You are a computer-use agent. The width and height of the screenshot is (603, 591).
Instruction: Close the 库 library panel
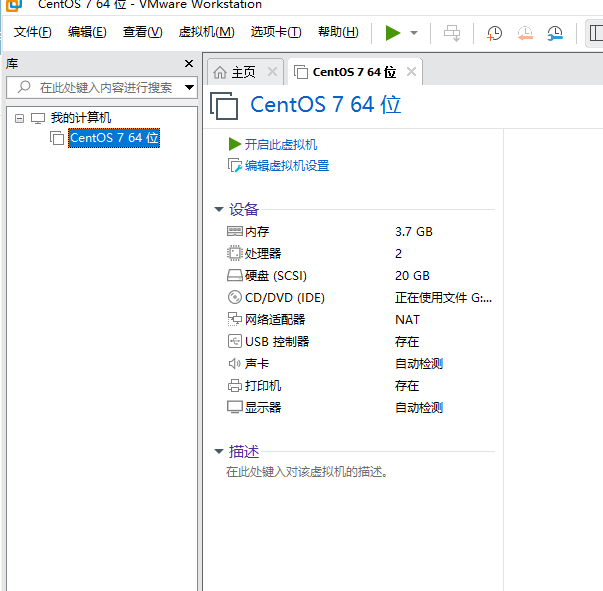[x=189, y=63]
